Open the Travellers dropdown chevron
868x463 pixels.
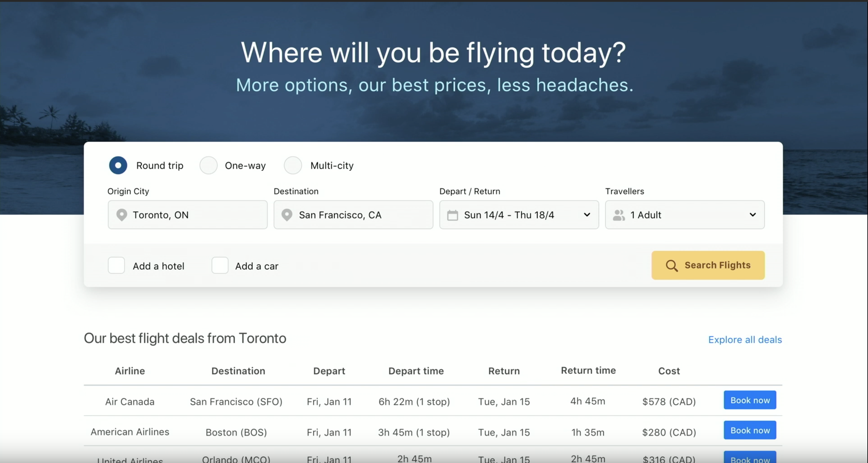(753, 215)
